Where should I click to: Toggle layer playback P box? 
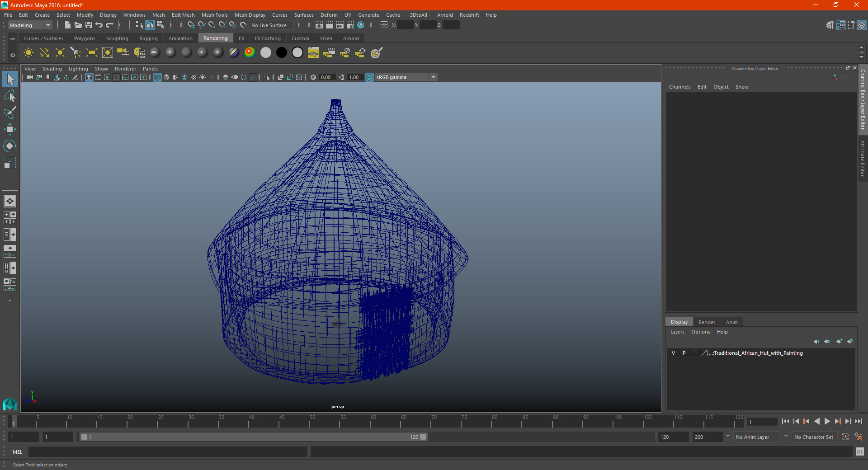point(684,353)
